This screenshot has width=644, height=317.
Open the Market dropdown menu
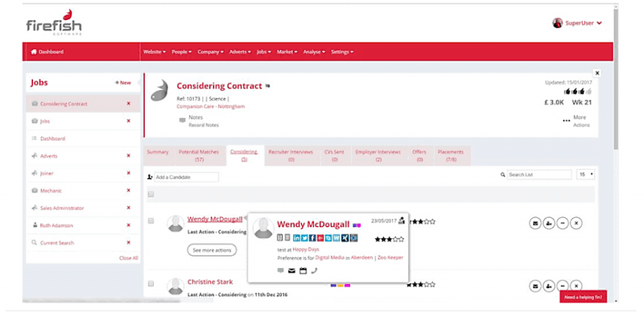[287, 52]
